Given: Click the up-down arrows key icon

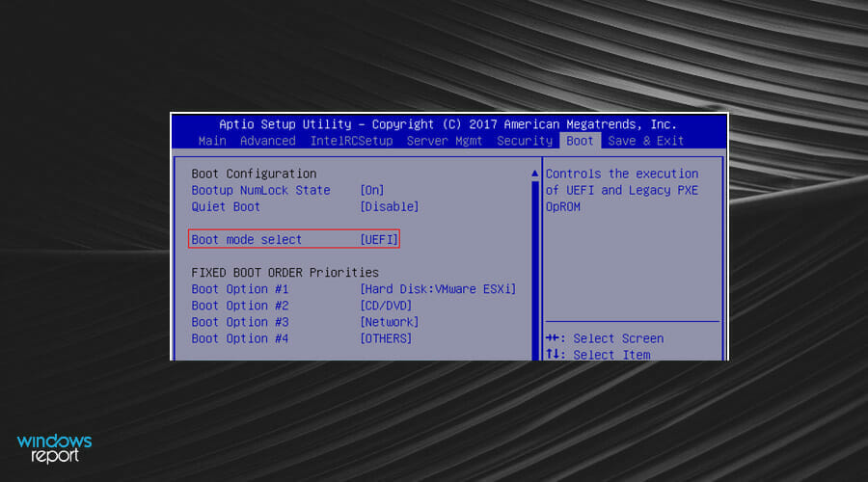Looking at the screenshot, I should (x=553, y=354).
